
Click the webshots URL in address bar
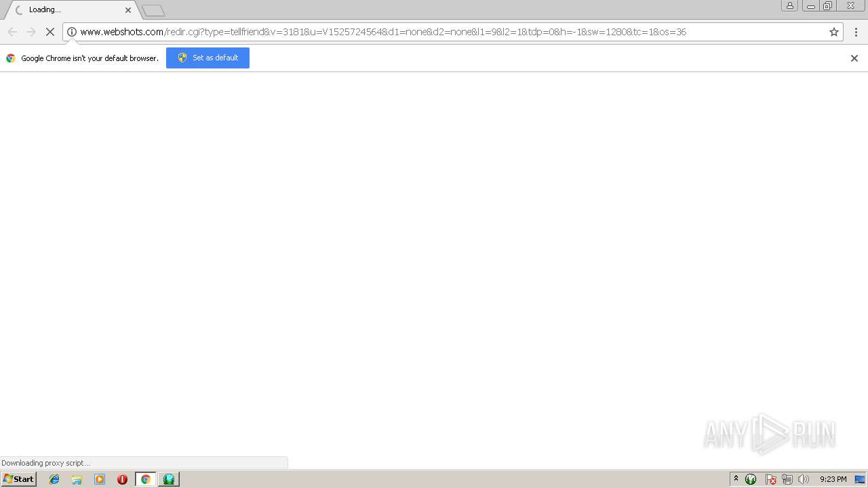(x=383, y=32)
